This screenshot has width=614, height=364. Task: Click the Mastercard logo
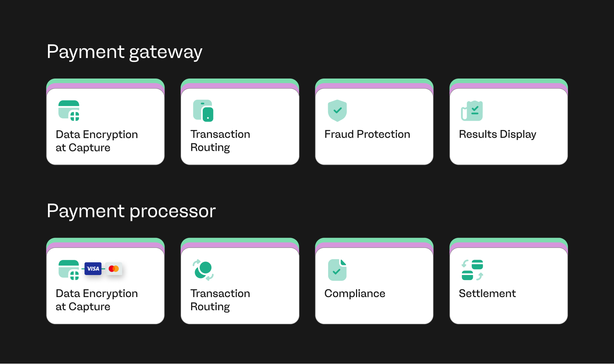point(114,268)
